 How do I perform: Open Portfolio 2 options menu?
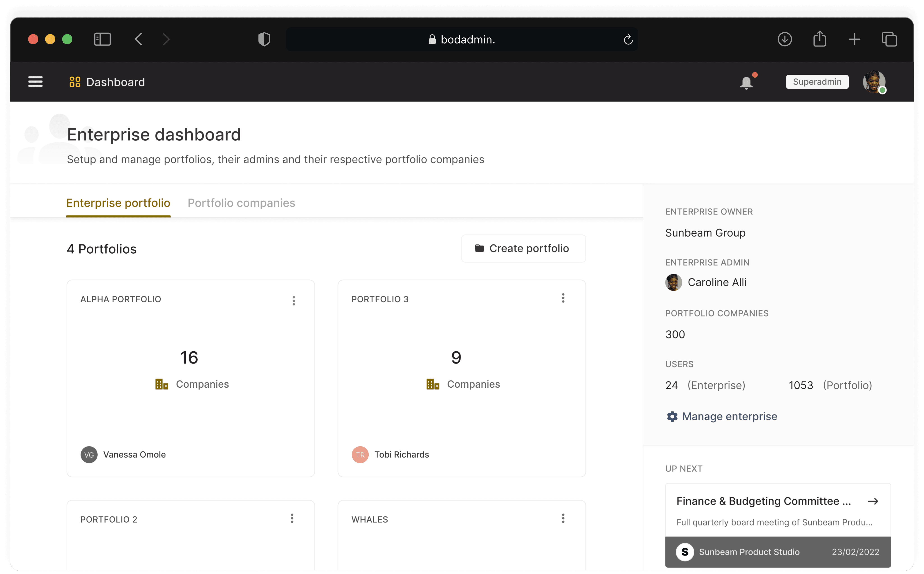point(292,518)
